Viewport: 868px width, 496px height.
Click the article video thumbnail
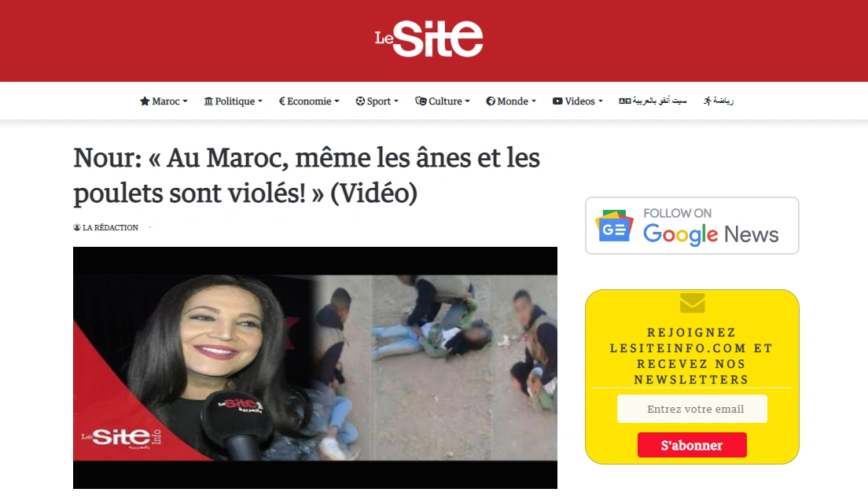(315, 368)
